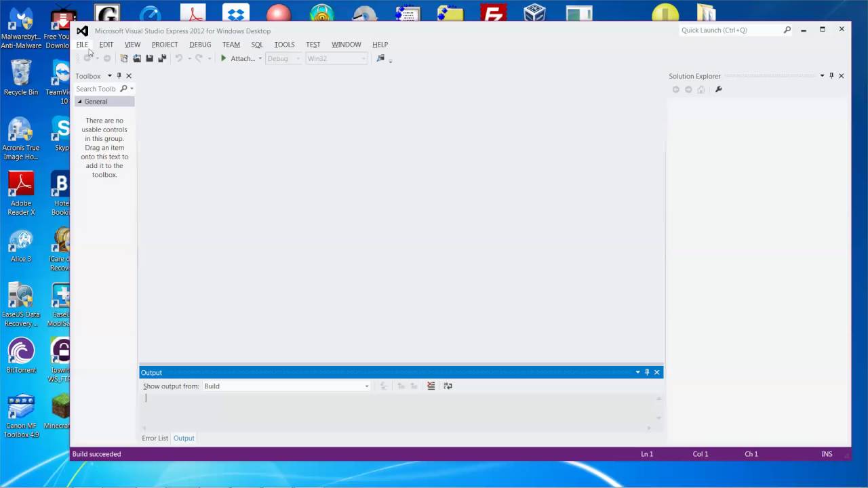The width and height of the screenshot is (868, 488).
Task: Click the green Start Attach play button
Action: tap(223, 58)
